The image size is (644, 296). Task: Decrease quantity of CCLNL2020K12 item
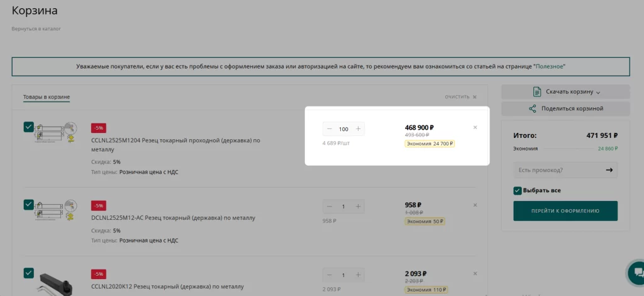(330, 275)
